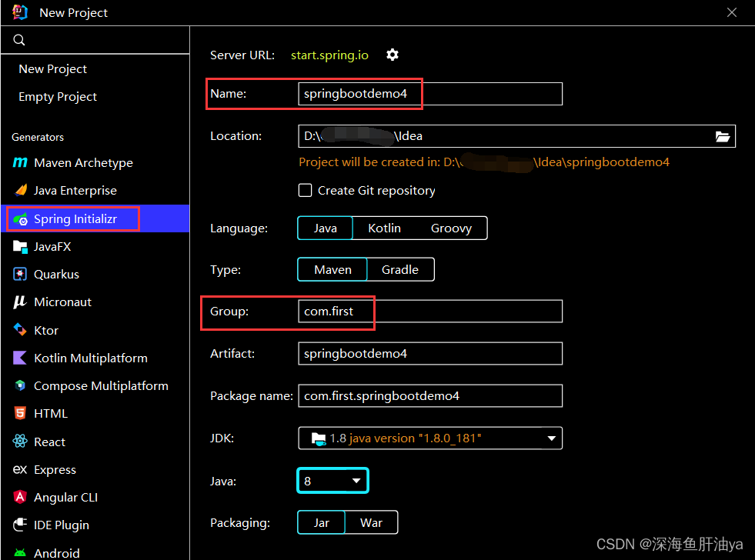Enable Create Git repository
755x560 pixels.
[x=305, y=190]
